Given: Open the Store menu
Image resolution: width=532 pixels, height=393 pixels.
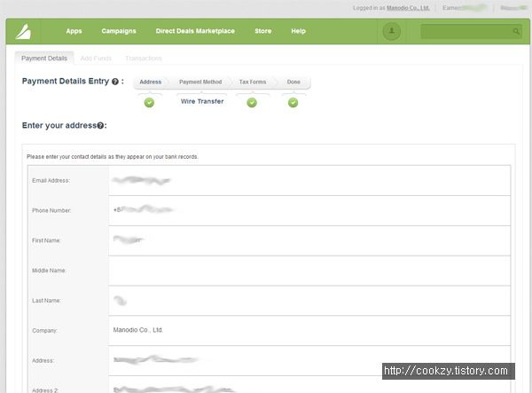Looking at the screenshot, I should (263, 31).
